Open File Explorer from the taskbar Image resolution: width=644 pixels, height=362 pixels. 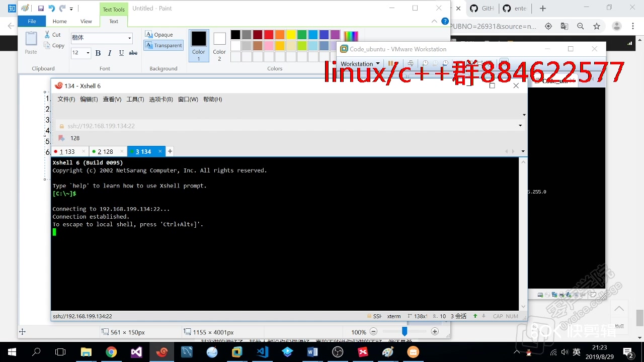click(x=86, y=352)
